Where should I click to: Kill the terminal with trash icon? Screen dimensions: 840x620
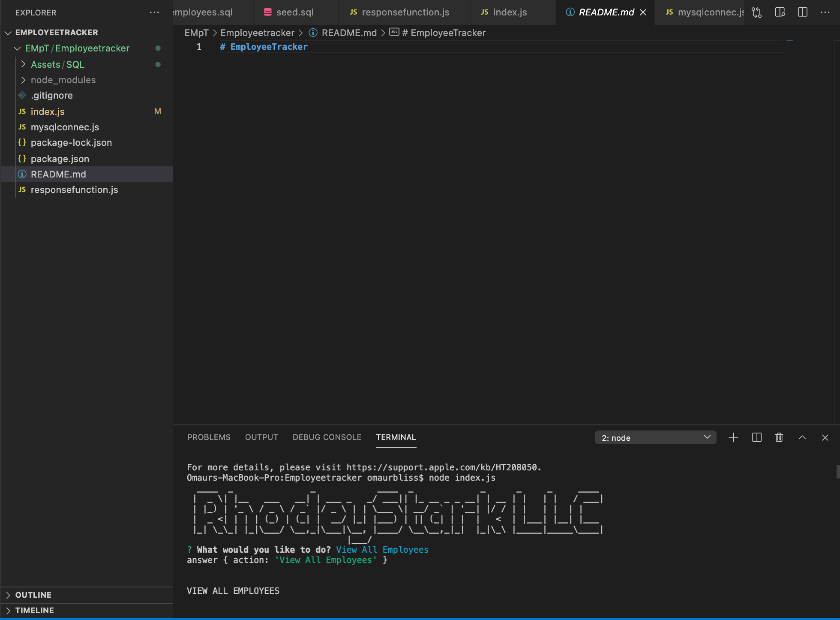coord(779,437)
